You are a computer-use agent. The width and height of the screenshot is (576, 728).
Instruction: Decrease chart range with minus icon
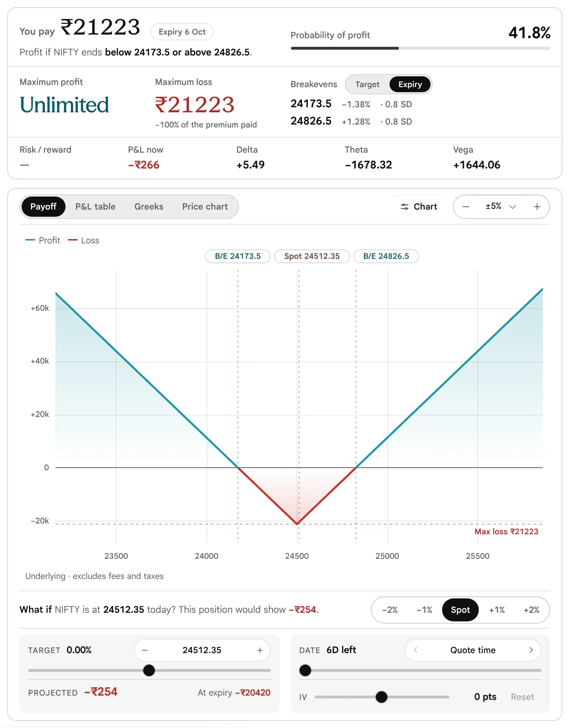(466, 207)
